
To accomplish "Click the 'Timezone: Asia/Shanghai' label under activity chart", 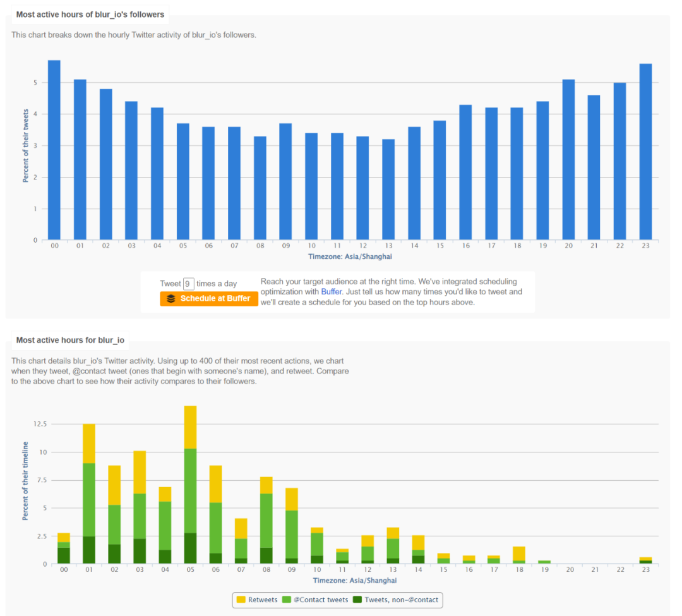I will tap(355, 581).
